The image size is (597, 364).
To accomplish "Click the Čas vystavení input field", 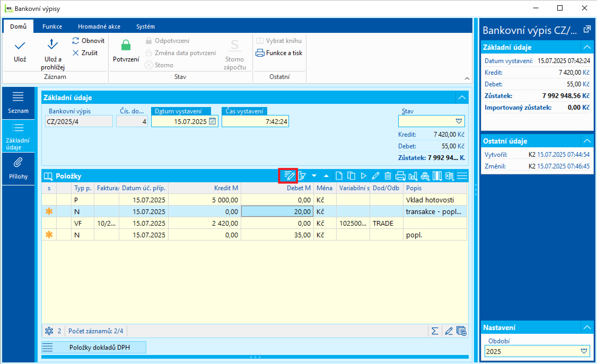I will click(x=255, y=121).
